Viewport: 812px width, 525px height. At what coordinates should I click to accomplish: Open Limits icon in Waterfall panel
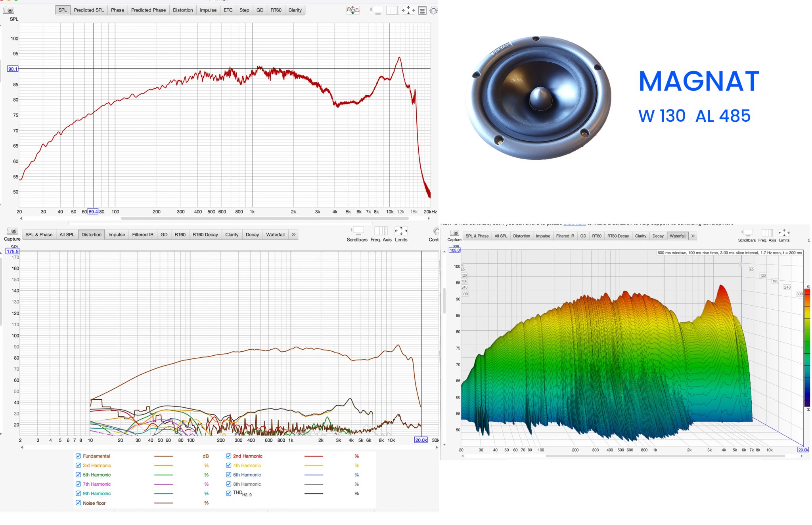(784, 233)
